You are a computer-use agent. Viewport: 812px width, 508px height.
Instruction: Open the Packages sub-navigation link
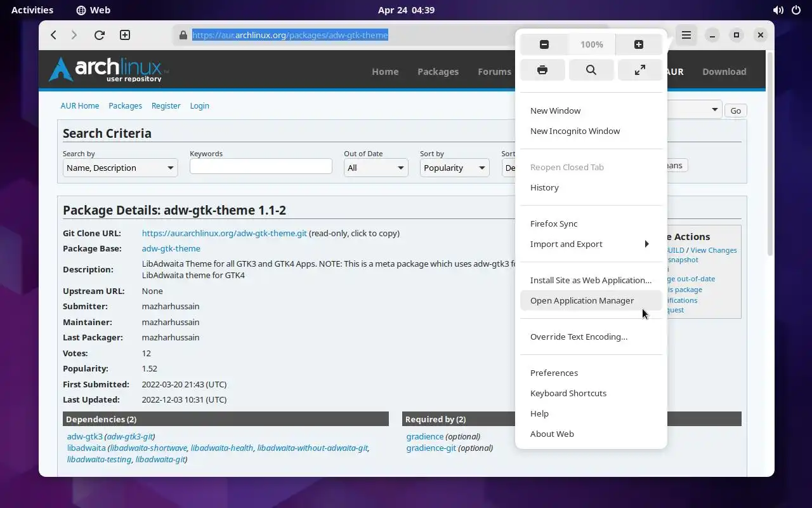(125, 105)
